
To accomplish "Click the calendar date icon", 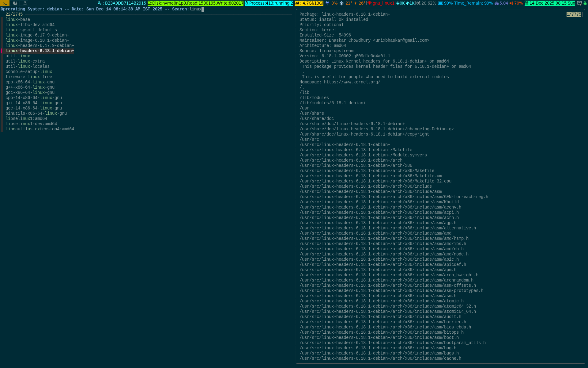I will coord(527,3).
